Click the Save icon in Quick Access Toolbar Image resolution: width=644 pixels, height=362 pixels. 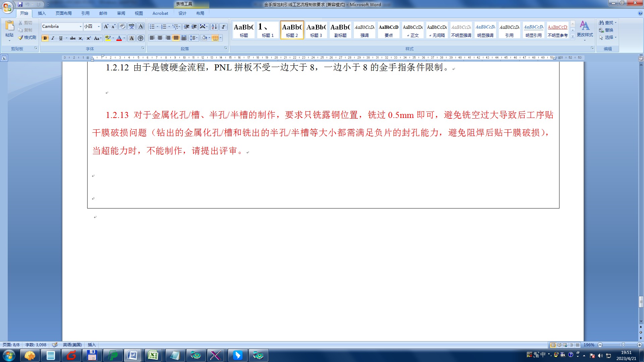pos(20,4)
